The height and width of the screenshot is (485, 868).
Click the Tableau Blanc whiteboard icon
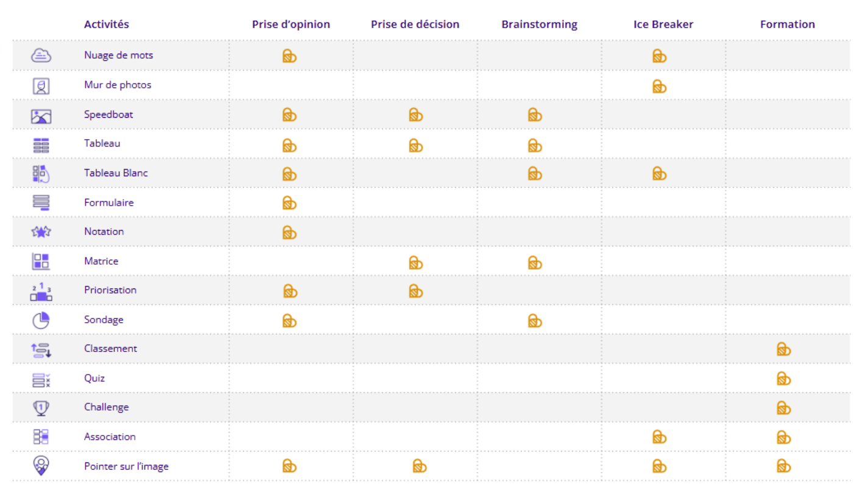[x=41, y=174]
